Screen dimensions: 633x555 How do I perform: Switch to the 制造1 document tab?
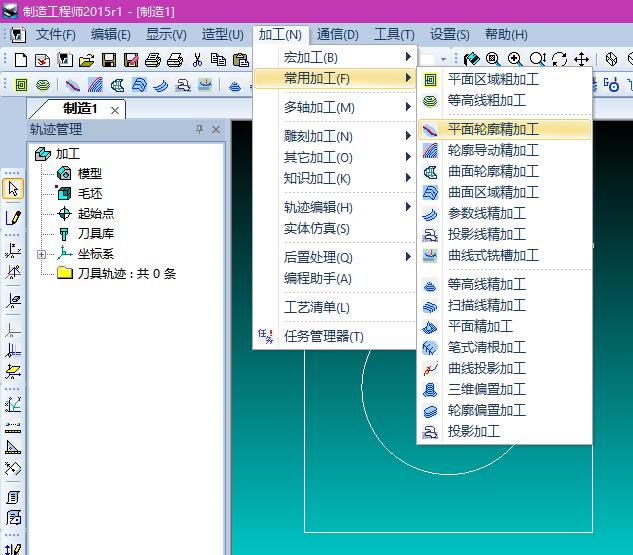tap(80, 109)
